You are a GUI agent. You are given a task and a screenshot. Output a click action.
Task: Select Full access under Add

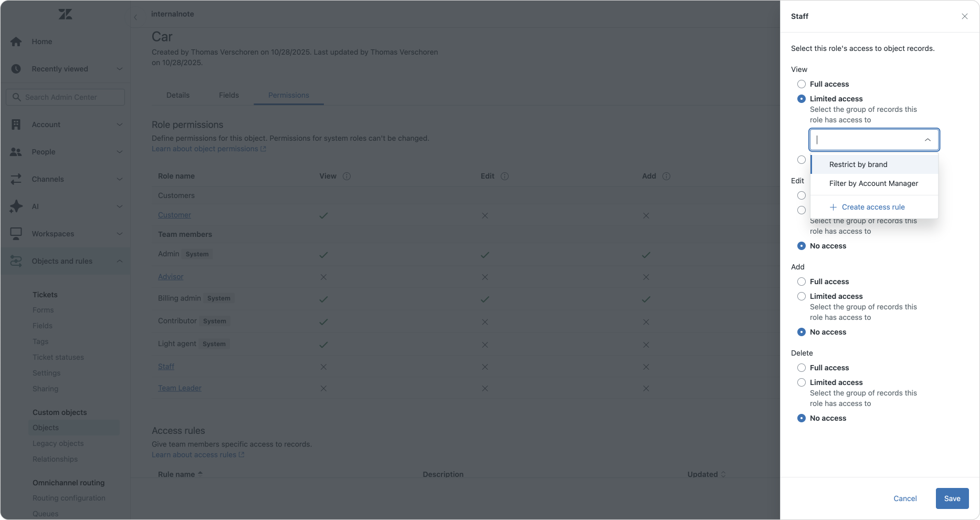click(802, 282)
